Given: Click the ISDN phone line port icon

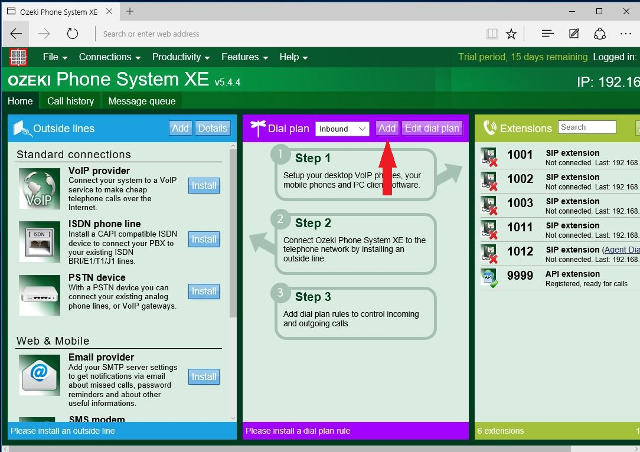Looking at the screenshot, I should pos(39,242).
